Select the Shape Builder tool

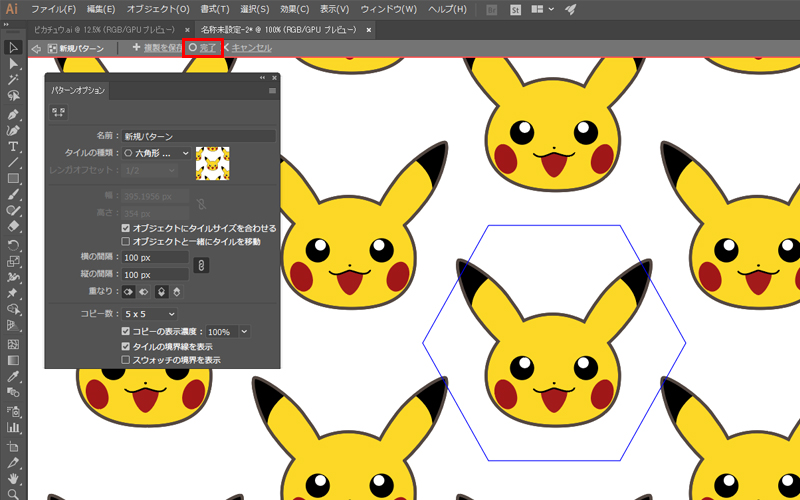coord(13,309)
